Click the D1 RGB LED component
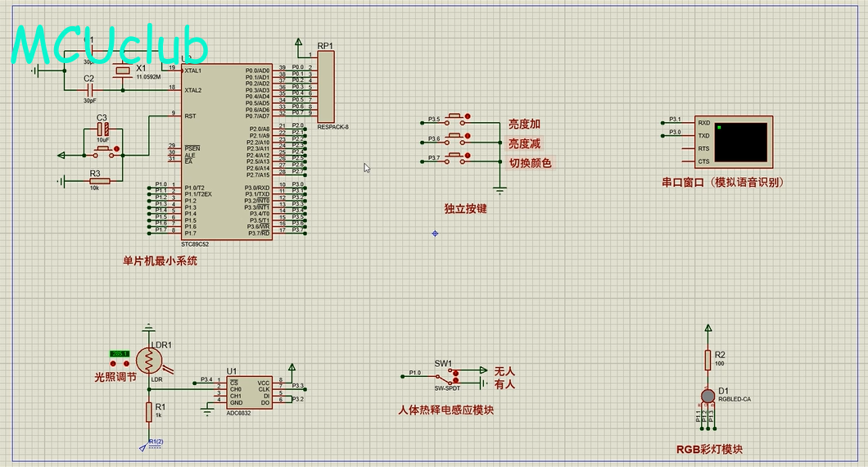 point(708,397)
